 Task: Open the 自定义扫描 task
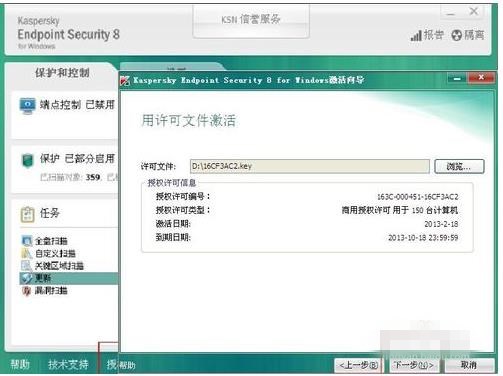pyautogui.click(x=55, y=254)
